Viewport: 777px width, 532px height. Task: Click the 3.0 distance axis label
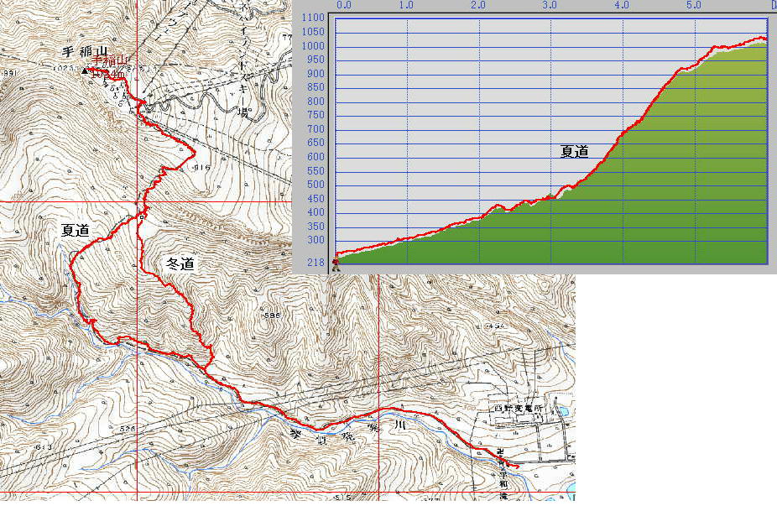coord(550,5)
